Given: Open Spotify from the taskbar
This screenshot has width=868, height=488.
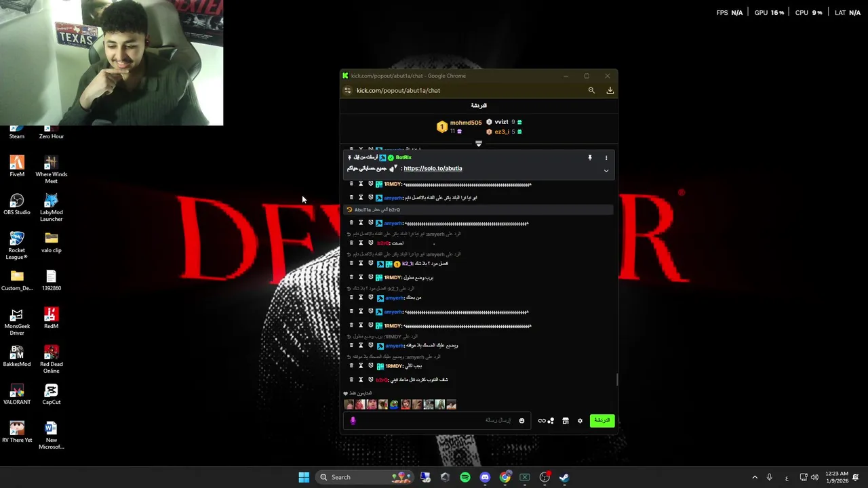Looking at the screenshot, I should click(x=465, y=477).
